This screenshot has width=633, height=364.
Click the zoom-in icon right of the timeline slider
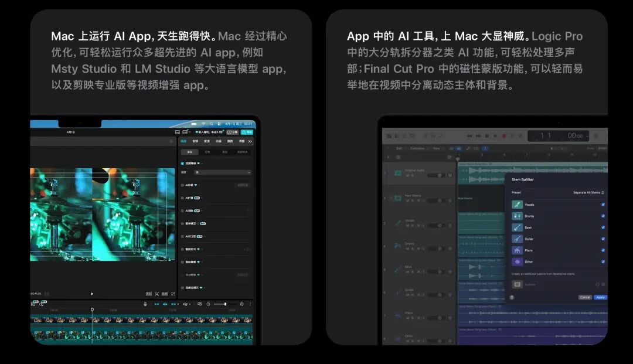click(x=242, y=304)
